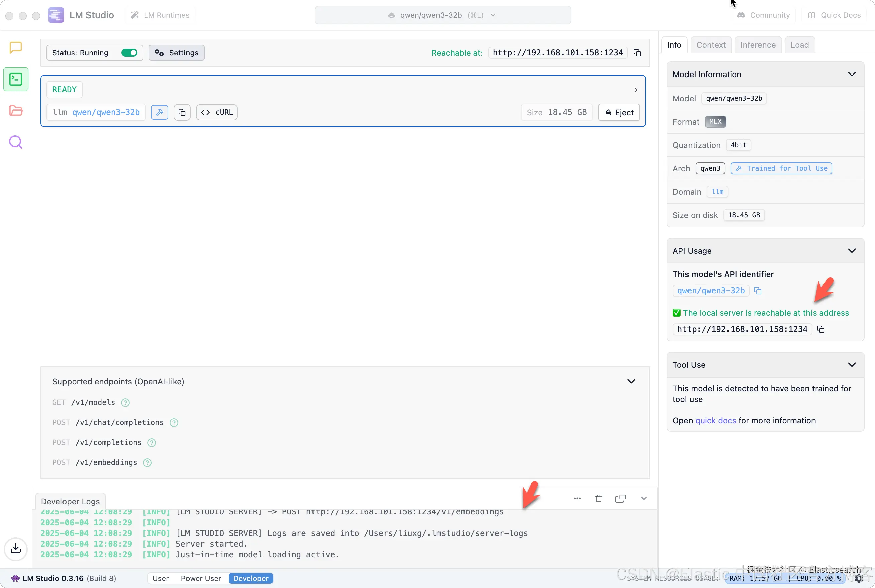The height and width of the screenshot is (588, 875).
Task: Select Power User mode
Action: click(201, 578)
